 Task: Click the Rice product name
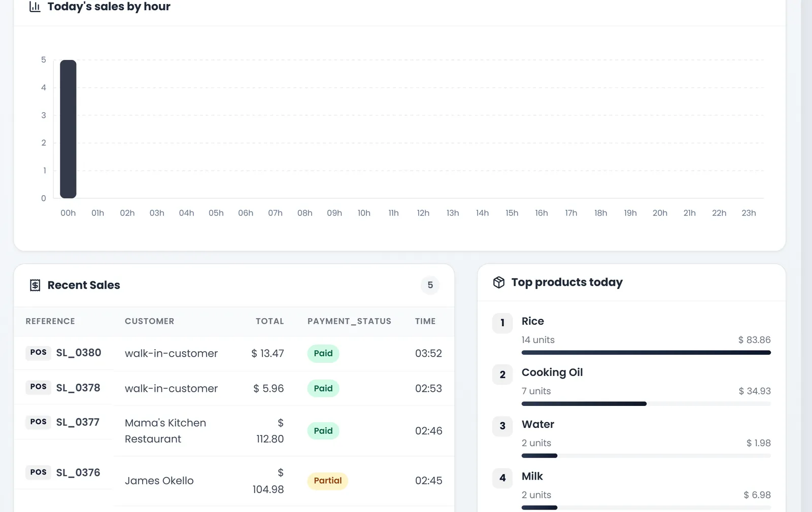(533, 321)
